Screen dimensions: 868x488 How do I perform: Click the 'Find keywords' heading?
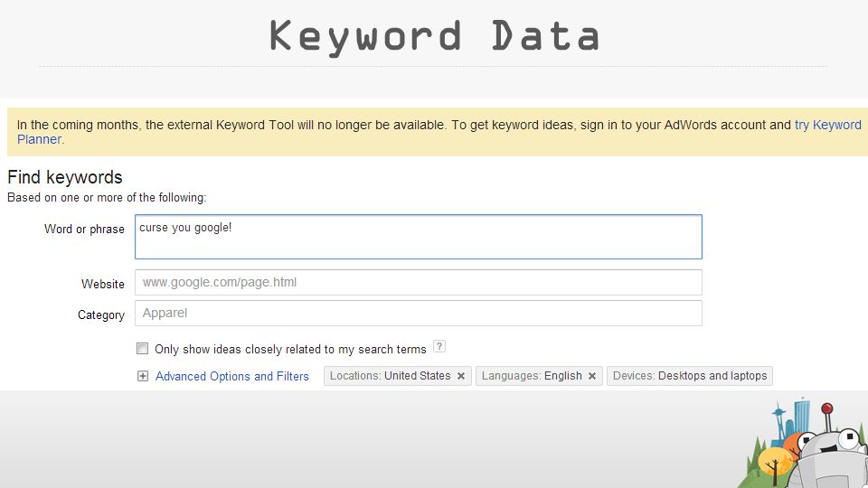65,177
